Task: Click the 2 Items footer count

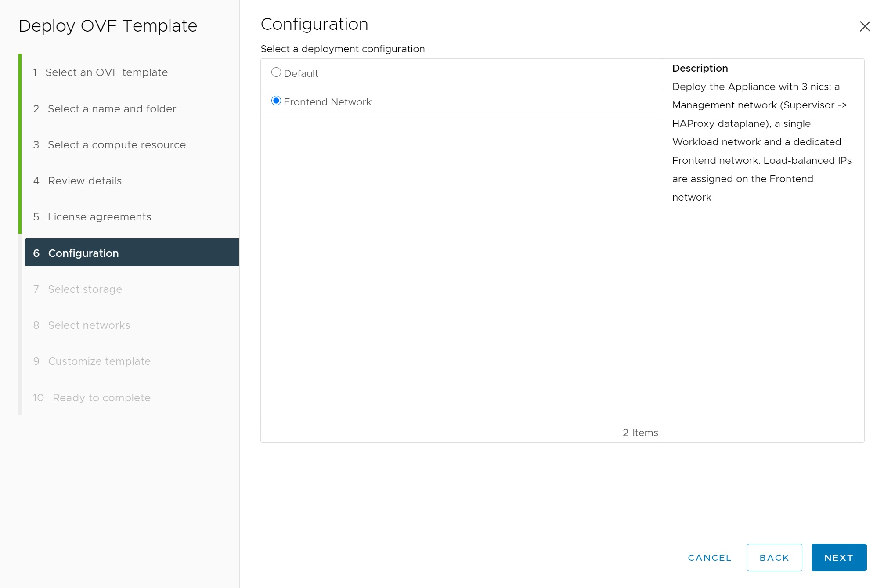Action: (x=640, y=433)
